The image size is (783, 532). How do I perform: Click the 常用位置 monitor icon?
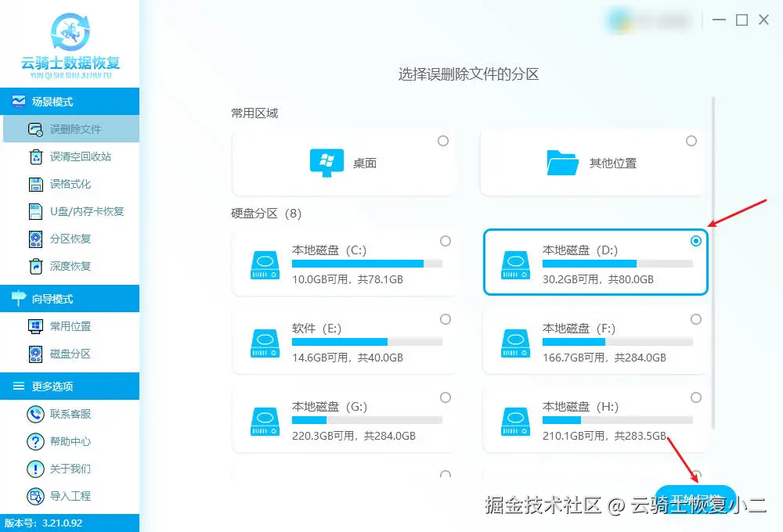[35, 326]
